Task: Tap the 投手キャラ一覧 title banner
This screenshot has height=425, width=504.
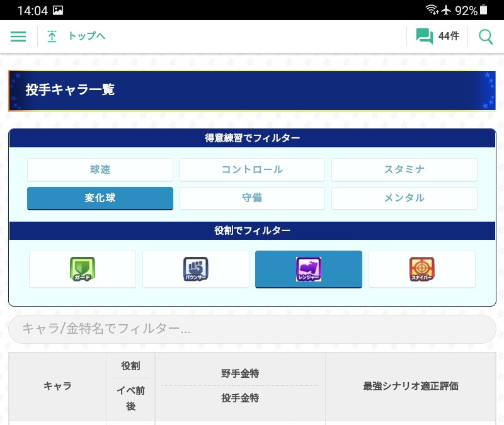Action: point(252,91)
